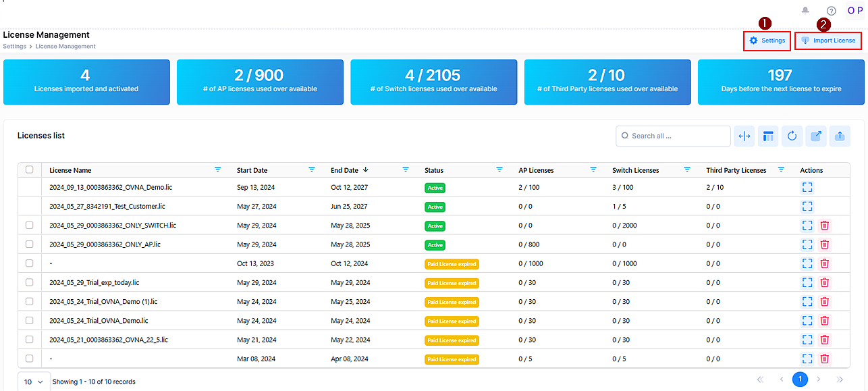Check the ONLY_AP.lic license row
This screenshot has height=391, width=868.
coord(29,244)
